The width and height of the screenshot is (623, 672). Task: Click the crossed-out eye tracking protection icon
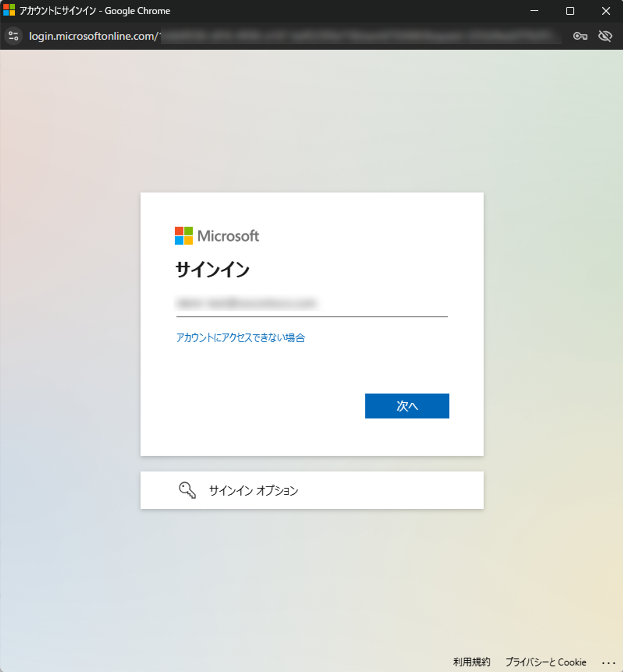coord(605,36)
